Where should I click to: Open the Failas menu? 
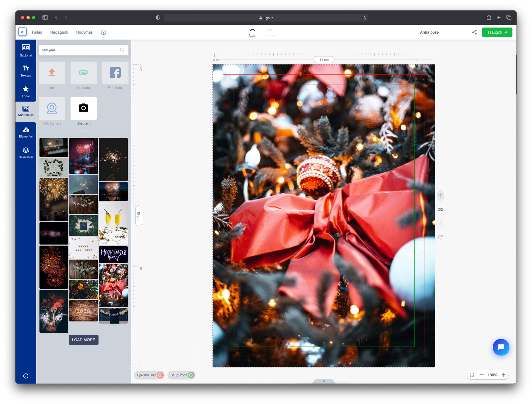point(37,32)
